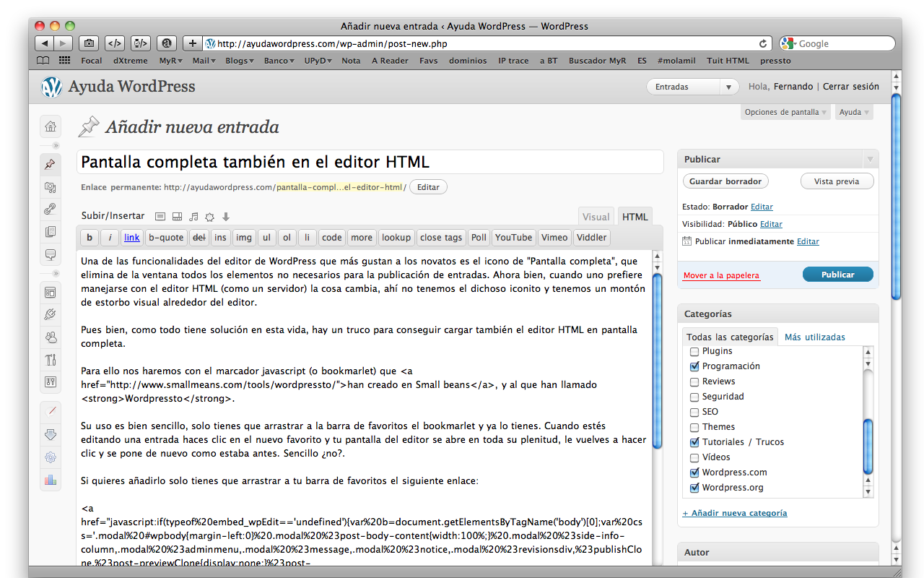Click the browser camera snapshot toolbar icon
The image size is (924, 578).
click(89, 43)
